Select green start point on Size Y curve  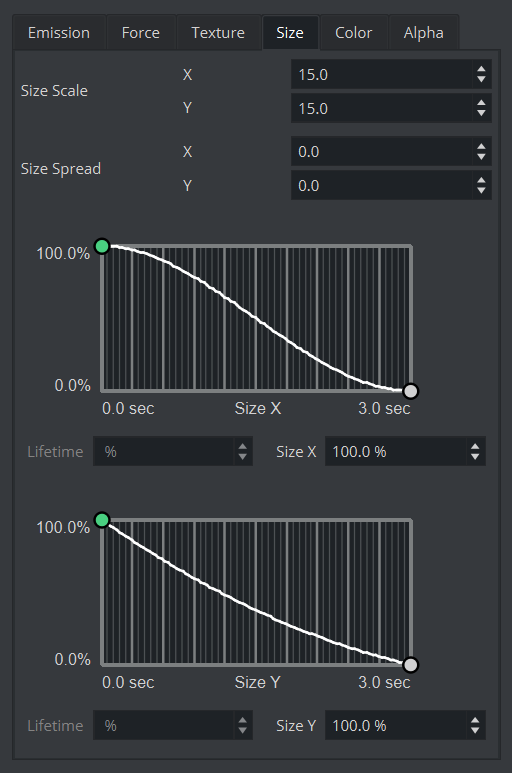102,520
